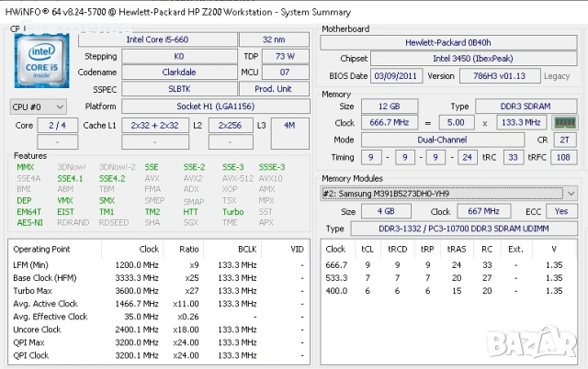Click the green memory module icon

565,122
